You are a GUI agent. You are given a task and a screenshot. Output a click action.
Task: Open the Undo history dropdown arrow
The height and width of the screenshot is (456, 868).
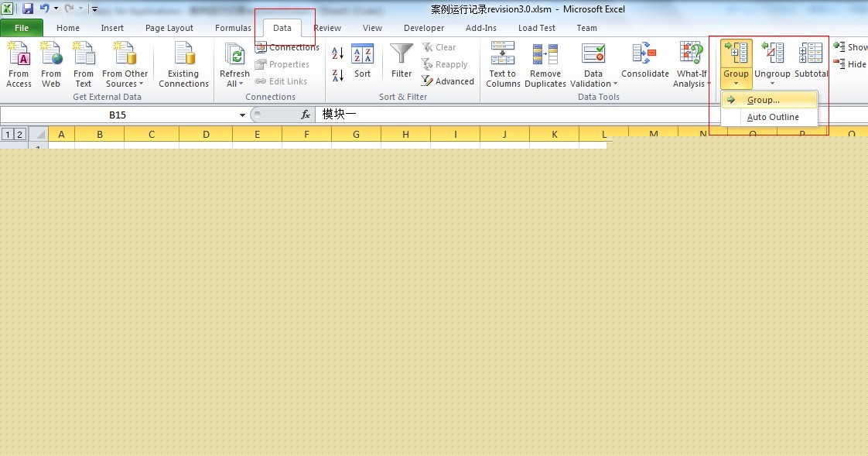[56, 9]
